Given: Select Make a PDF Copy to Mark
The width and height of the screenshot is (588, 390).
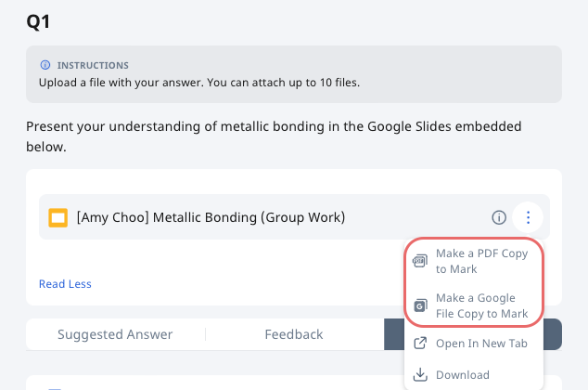Looking at the screenshot, I should tap(474, 261).
